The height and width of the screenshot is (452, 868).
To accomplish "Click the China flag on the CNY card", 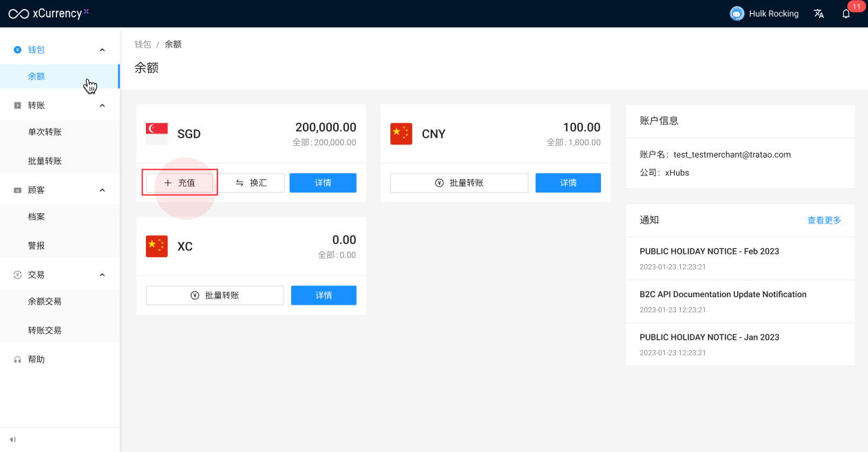I will pyautogui.click(x=401, y=133).
